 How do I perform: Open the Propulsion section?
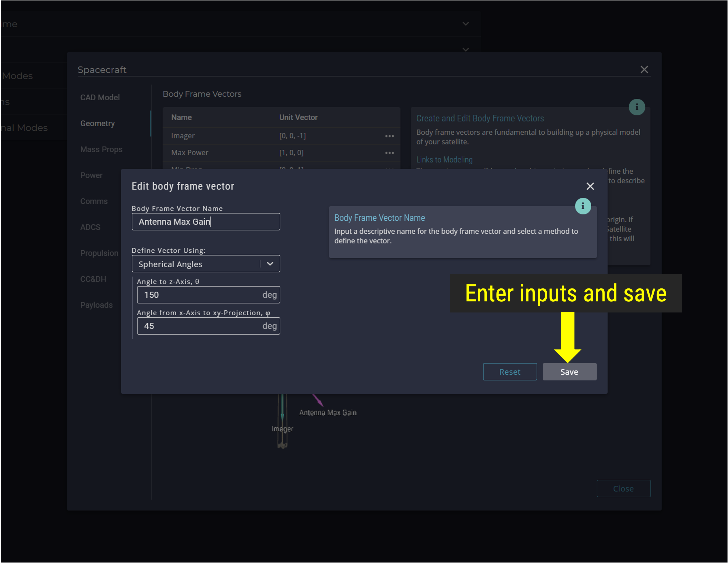coord(99,253)
